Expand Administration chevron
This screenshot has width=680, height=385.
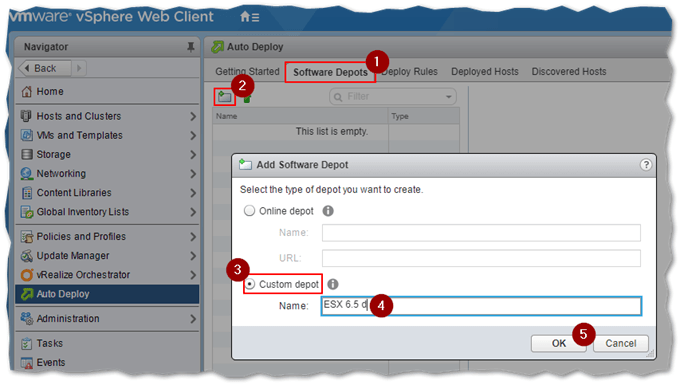point(193,319)
